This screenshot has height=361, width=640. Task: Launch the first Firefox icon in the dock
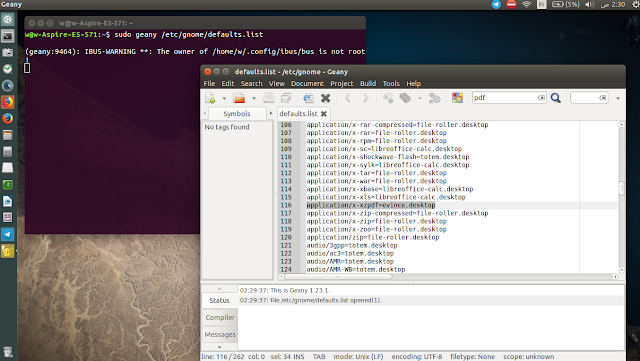8,102
